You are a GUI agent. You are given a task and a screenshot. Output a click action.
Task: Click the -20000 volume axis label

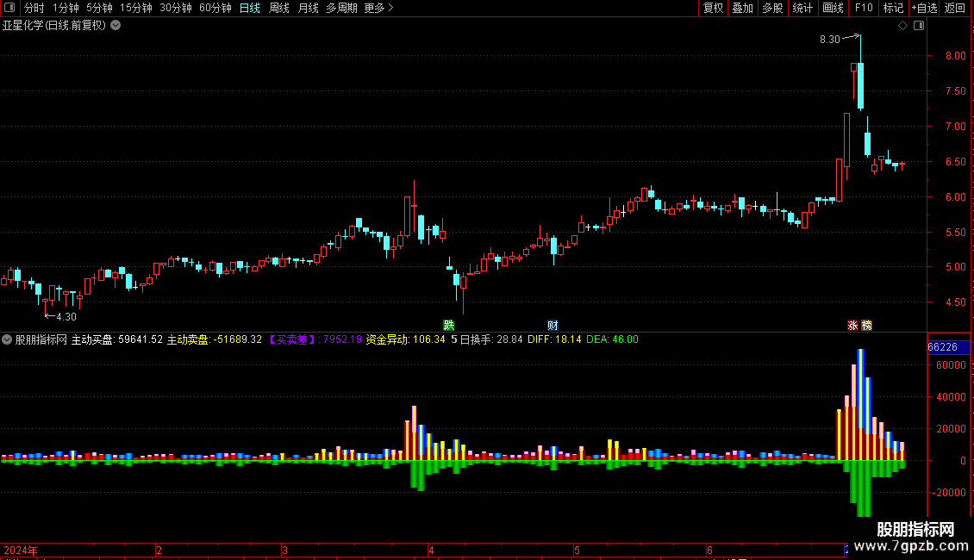click(x=948, y=493)
